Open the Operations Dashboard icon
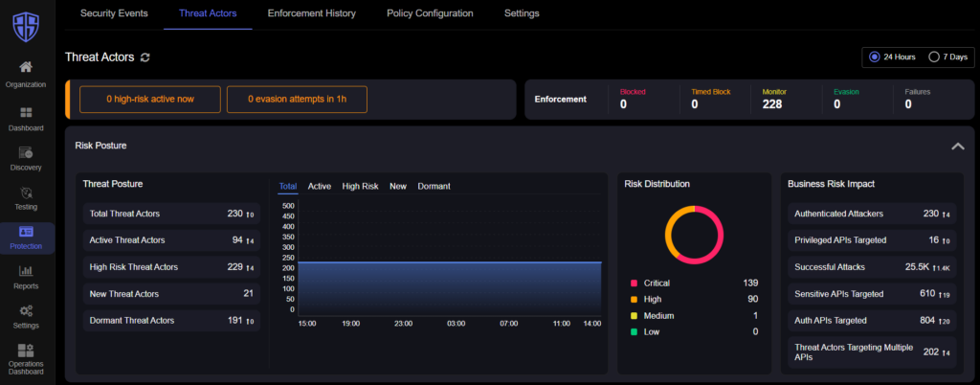Image resolution: width=980 pixels, height=385 pixels. 26,350
